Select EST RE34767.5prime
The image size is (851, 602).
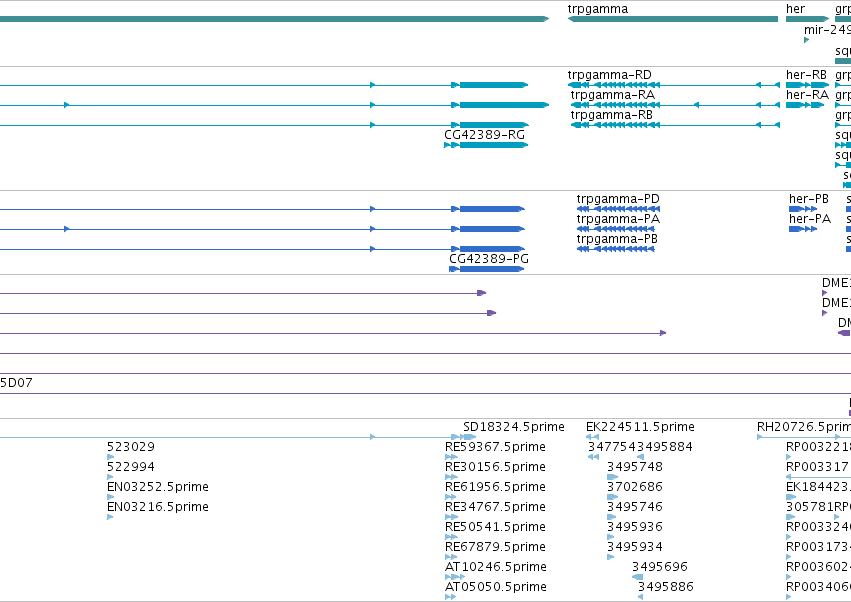(x=495, y=507)
